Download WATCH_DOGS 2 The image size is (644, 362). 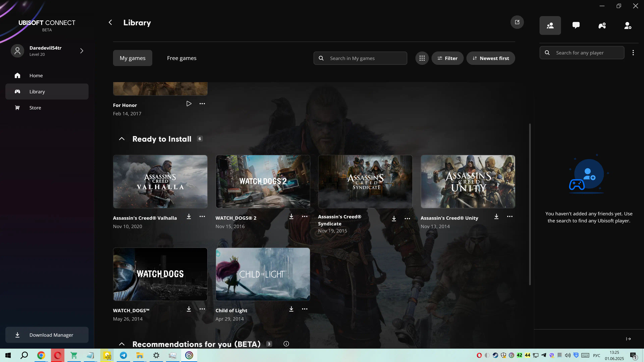[291, 217]
